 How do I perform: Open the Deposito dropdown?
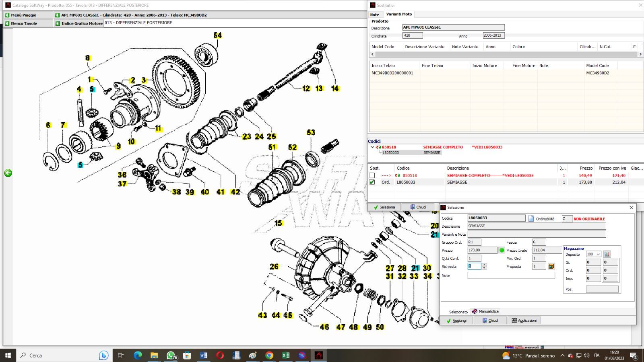click(x=598, y=254)
